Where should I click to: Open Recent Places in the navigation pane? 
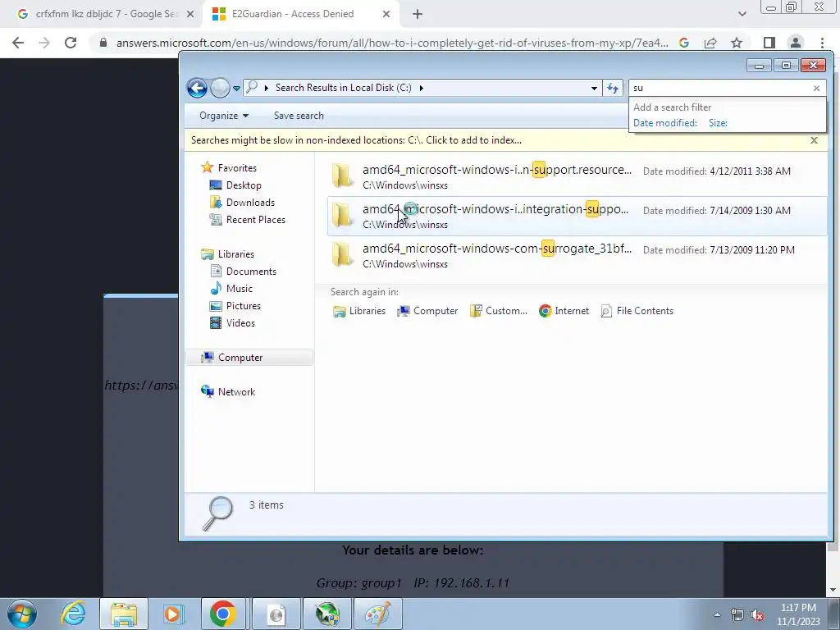[256, 220]
